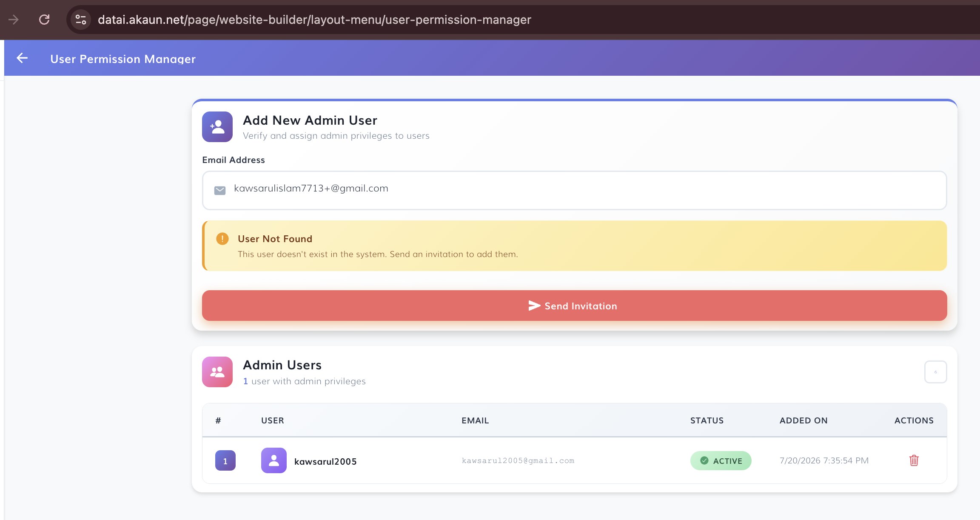This screenshot has height=520, width=980.
Task: Click the Admin Users heading
Action: click(x=282, y=365)
